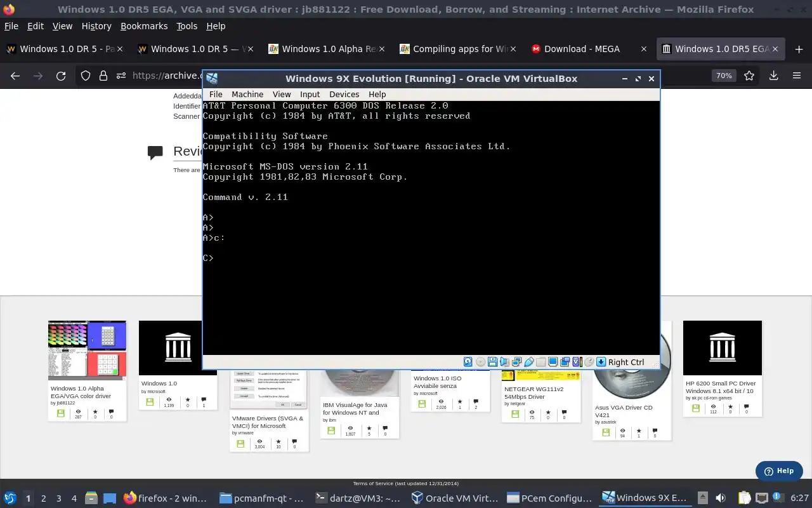Image resolution: width=812 pixels, height=508 pixels.
Task: Click inside the DOS prompt screen
Action: click(431, 227)
